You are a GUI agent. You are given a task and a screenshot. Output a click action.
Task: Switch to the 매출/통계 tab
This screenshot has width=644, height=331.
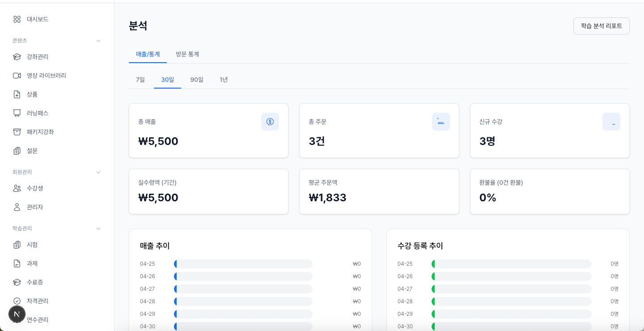pyautogui.click(x=148, y=54)
